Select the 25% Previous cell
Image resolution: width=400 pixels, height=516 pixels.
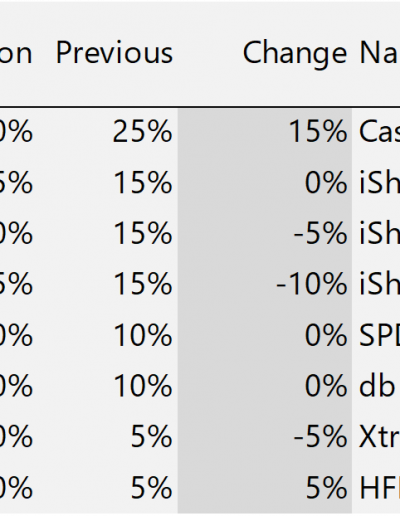click(x=142, y=131)
